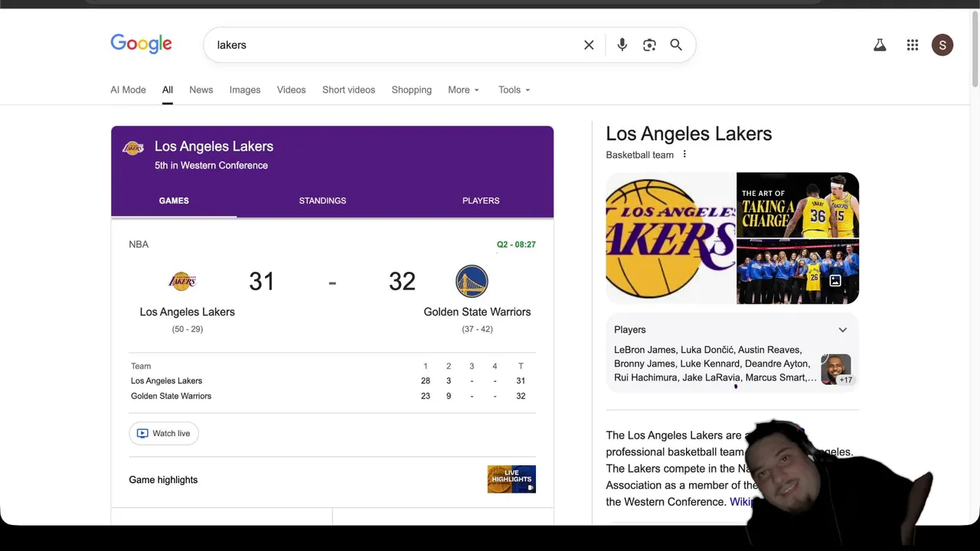Expand the More search filters dropdown

click(463, 90)
